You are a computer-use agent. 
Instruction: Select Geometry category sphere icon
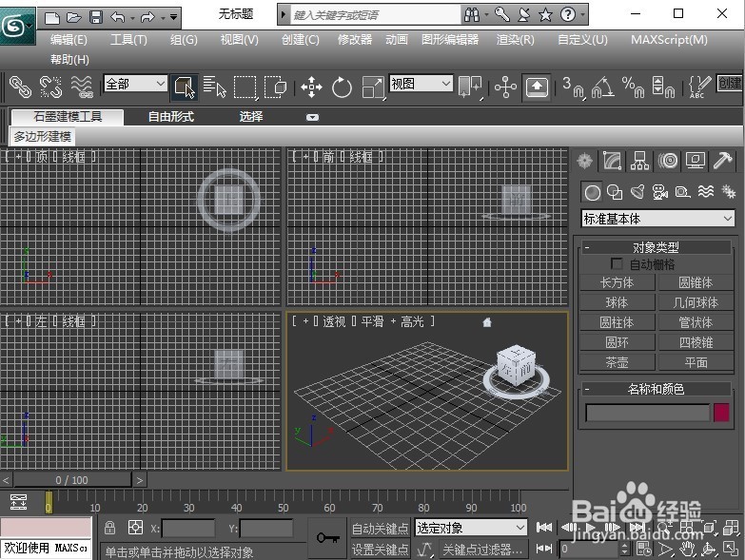point(592,193)
